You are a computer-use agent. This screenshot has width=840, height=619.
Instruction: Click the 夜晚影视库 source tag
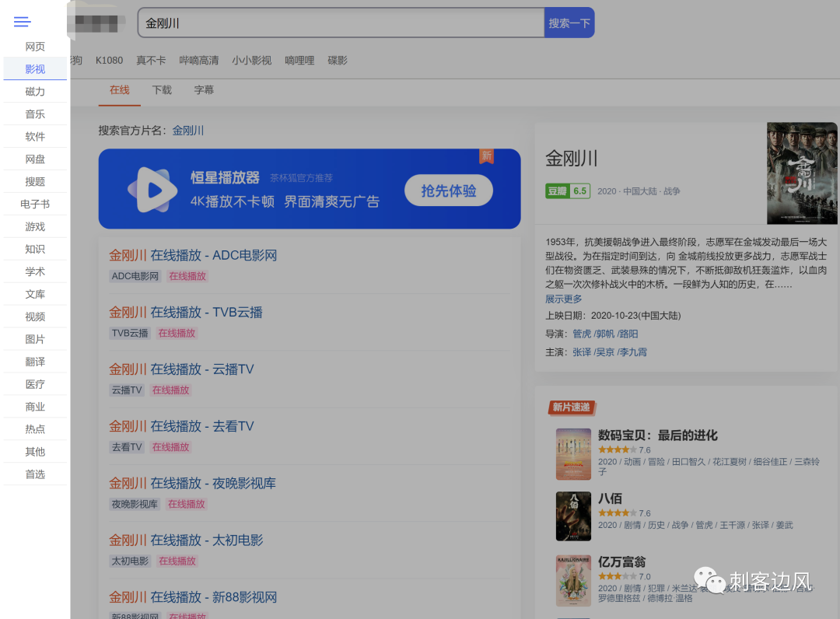[x=135, y=504]
